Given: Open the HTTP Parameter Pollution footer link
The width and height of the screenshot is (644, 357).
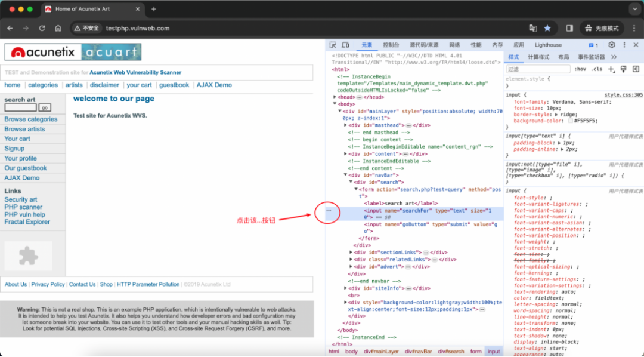Looking at the screenshot, I should pyautogui.click(x=148, y=284).
